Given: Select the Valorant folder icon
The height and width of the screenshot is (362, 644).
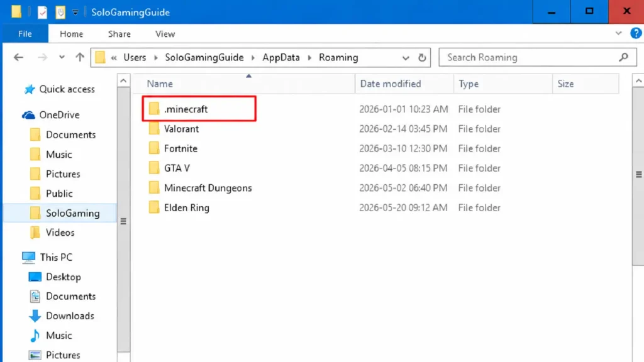Looking at the screenshot, I should pos(154,129).
